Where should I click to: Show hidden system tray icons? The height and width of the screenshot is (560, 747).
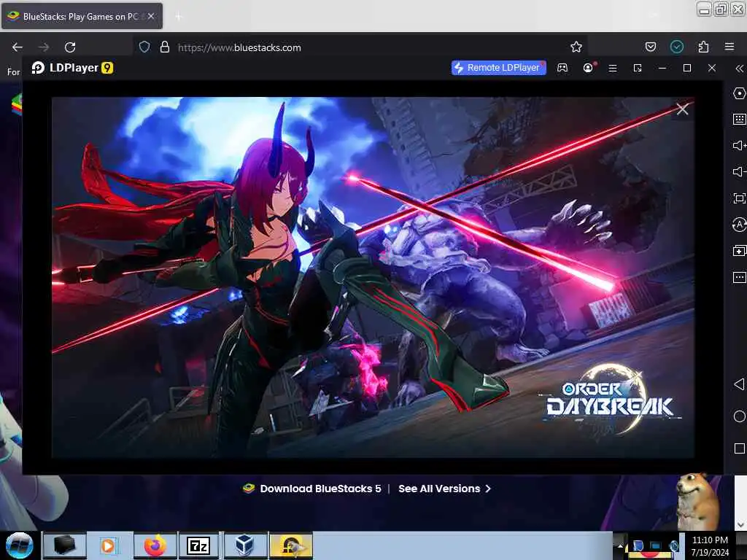(620, 545)
